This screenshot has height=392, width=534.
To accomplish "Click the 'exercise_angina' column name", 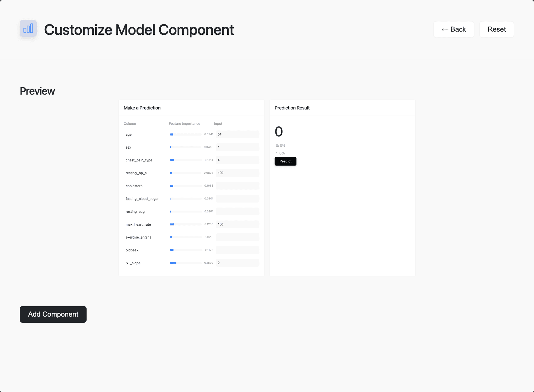I will (x=139, y=237).
